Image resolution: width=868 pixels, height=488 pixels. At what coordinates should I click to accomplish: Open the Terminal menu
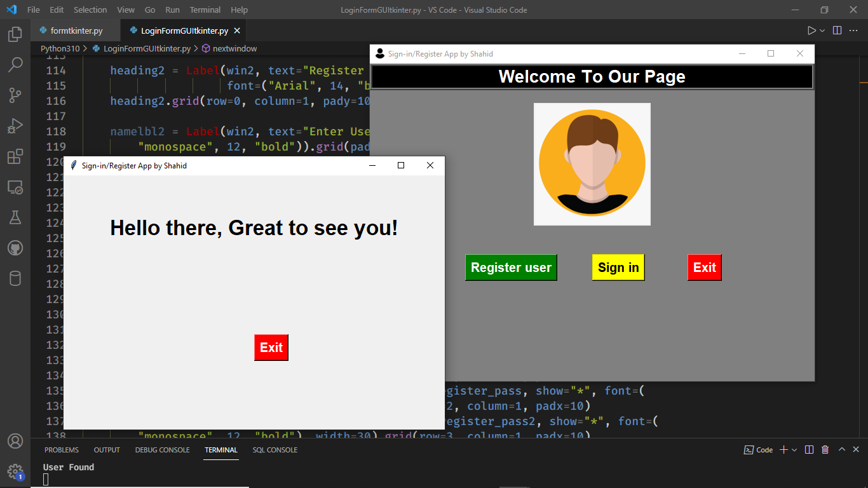coord(205,10)
